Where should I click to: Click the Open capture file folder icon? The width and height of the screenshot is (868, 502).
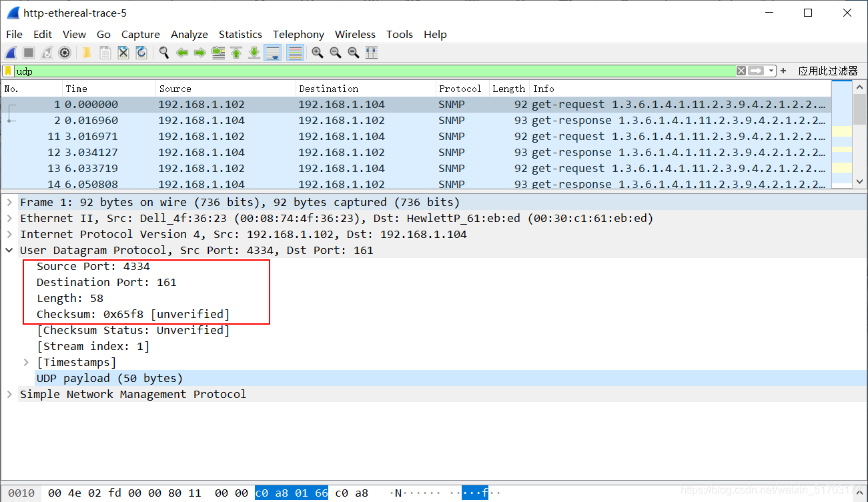coord(87,53)
